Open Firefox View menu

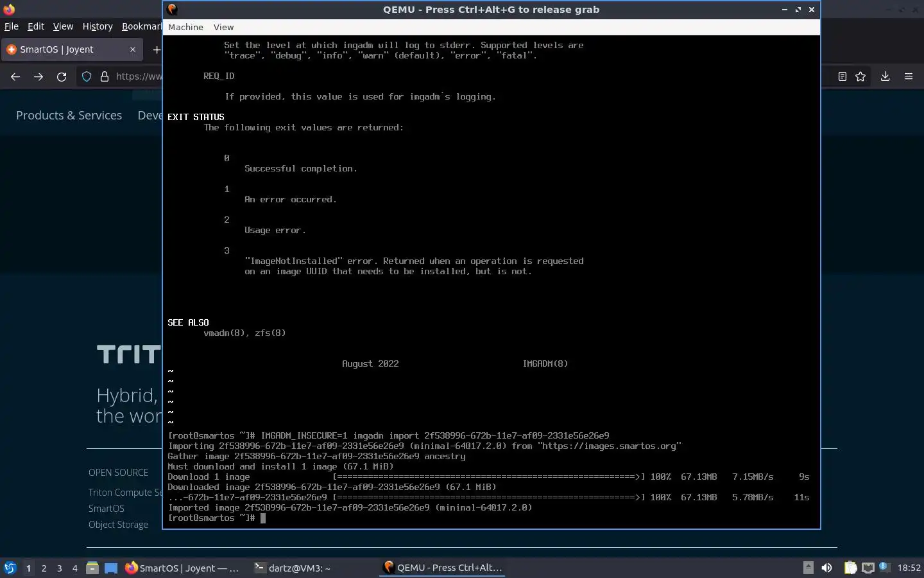[63, 26]
